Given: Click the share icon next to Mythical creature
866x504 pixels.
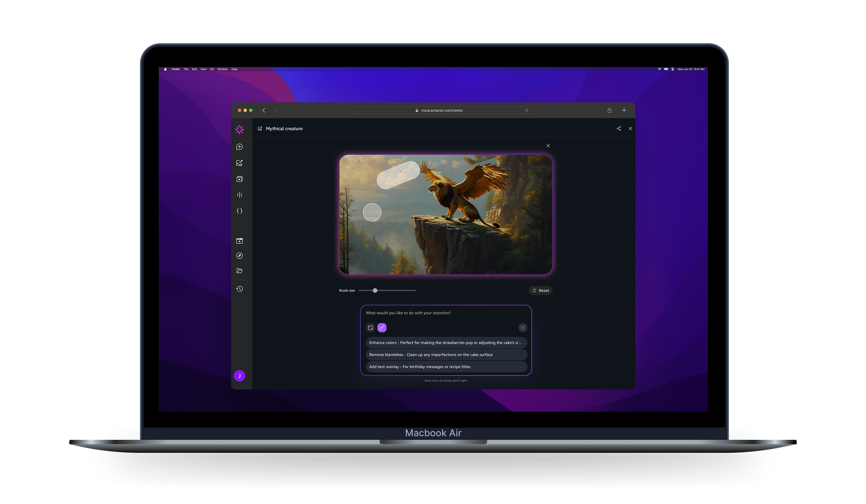Looking at the screenshot, I should pyautogui.click(x=619, y=128).
